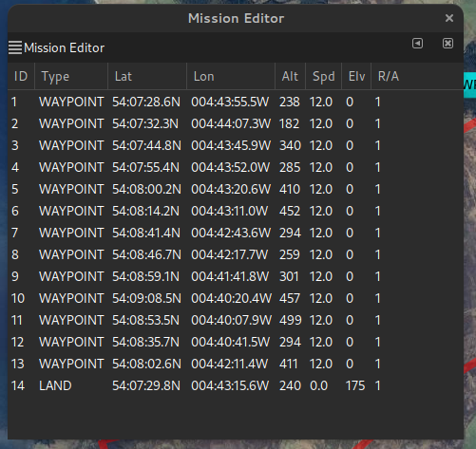
Task: Click elevation value 175 in LAND row
Action: pyautogui.click(x=355, y=385)
